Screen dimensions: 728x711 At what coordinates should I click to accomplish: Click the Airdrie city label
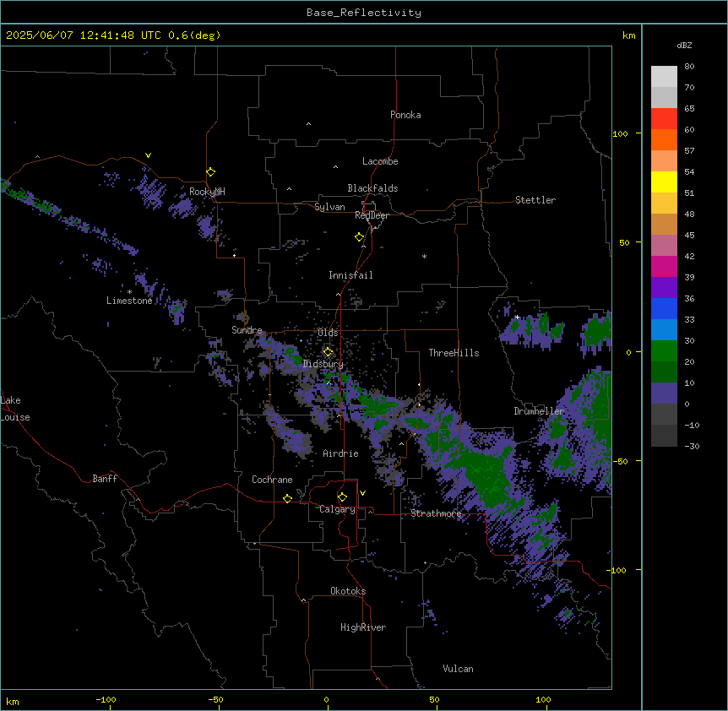click(341, 453)
